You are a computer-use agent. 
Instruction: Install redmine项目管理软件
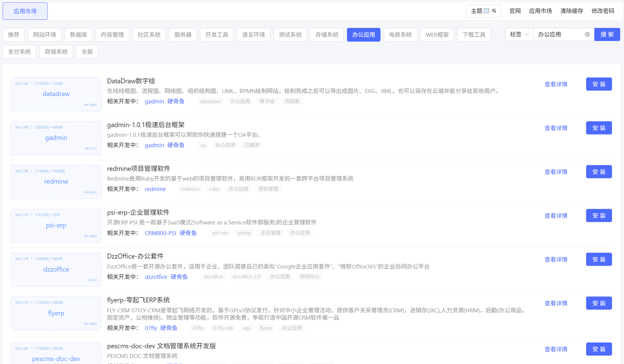tap(599, 172)
